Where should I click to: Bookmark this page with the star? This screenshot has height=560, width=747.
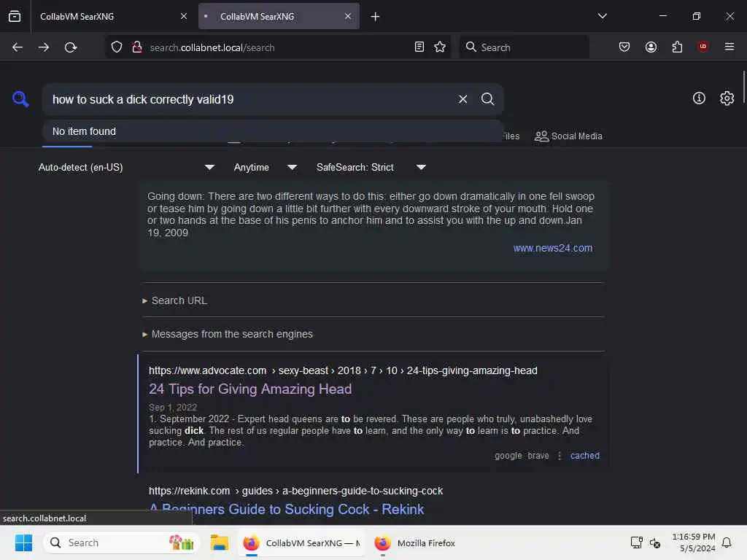click(440, 47)
